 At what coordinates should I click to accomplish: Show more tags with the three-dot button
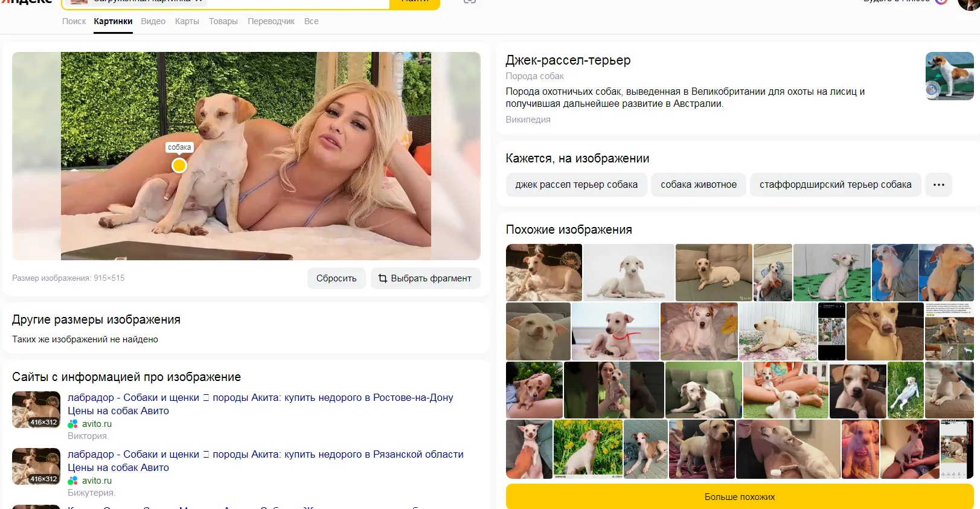pyautogui.click(x=938, y=185)
